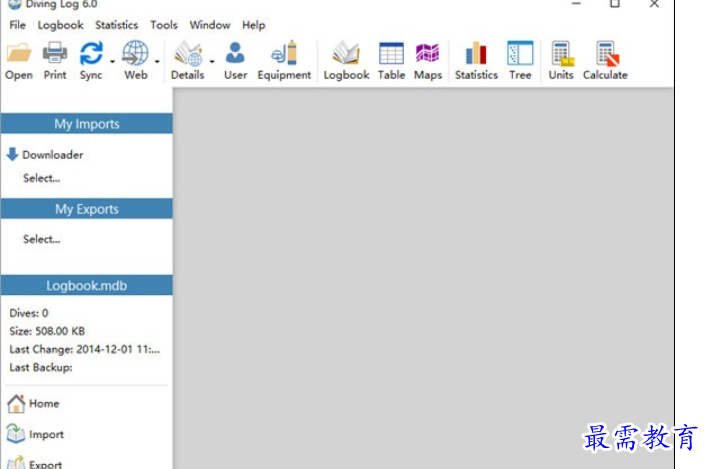
Task: Open the Logbook menu
Action: pyautogui.click(x=61, y=25)
